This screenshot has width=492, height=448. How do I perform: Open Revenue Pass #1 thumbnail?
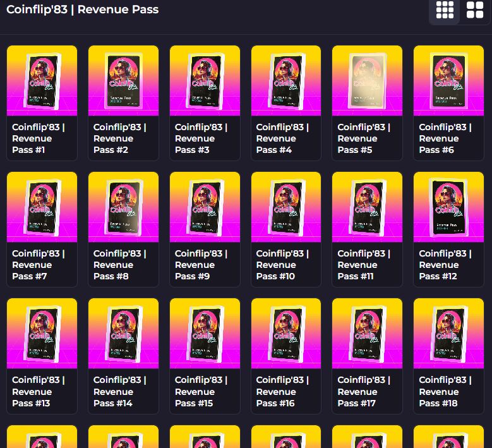click(x=42, y=81)
